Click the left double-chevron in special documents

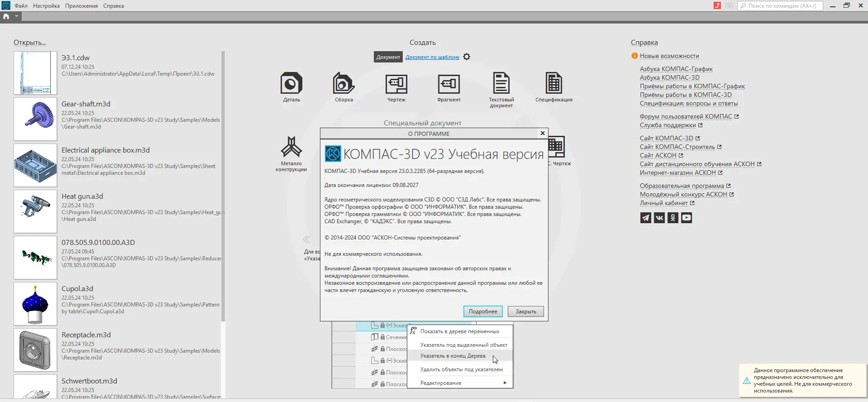(x=306, y=239)
